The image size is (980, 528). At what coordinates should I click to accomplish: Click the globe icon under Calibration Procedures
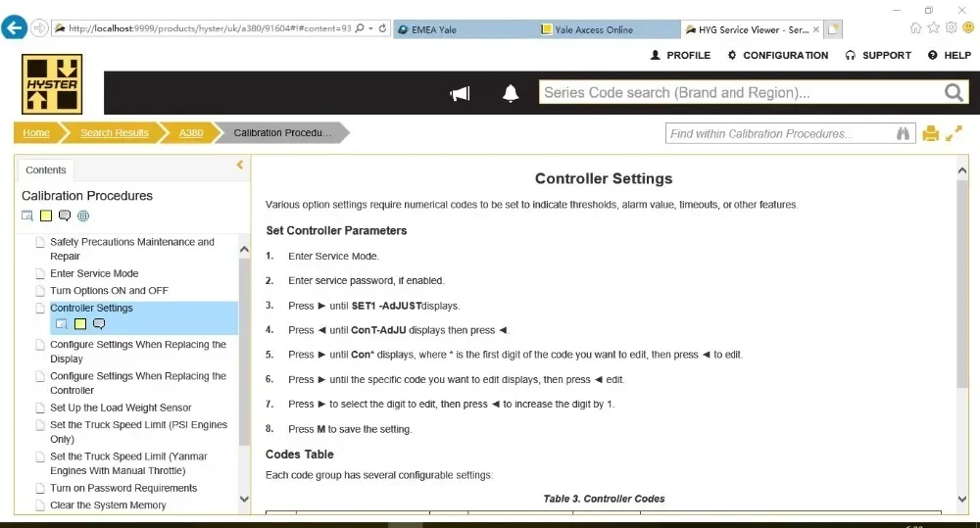[83, 216]
